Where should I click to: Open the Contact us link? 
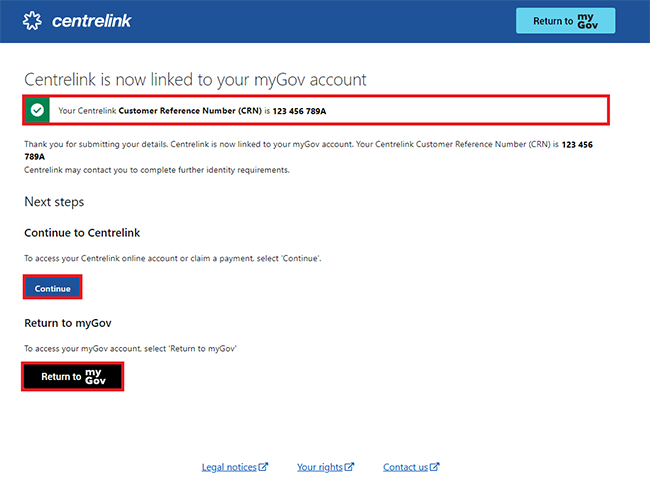[405, 467]
